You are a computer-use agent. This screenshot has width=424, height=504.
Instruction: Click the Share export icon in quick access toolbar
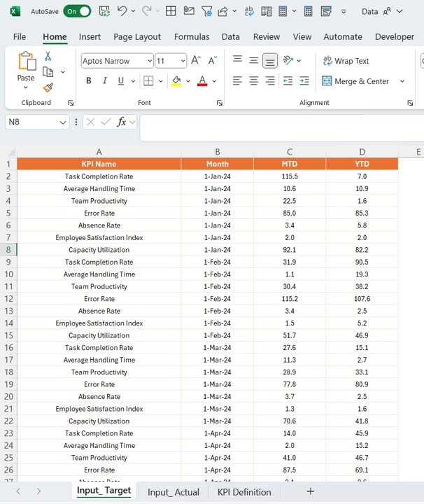click(x=222, y=12)
